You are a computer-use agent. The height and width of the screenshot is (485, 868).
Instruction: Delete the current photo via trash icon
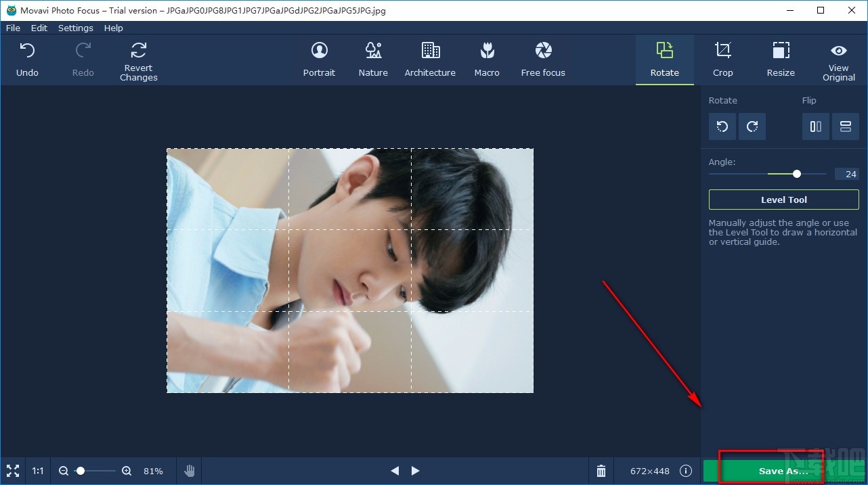(x=601, y=471)
